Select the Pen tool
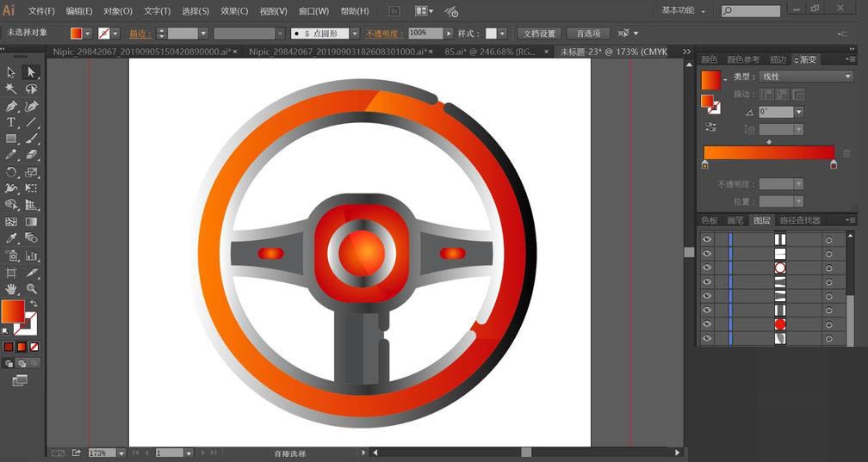 click(x=11, y=106)
